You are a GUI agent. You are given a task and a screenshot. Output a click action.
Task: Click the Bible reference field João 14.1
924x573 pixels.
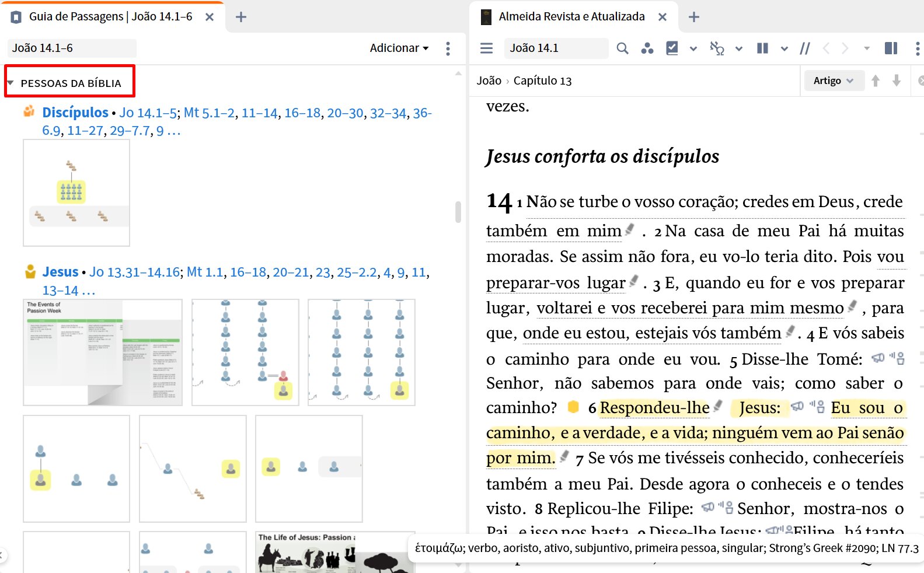point(556,48)
